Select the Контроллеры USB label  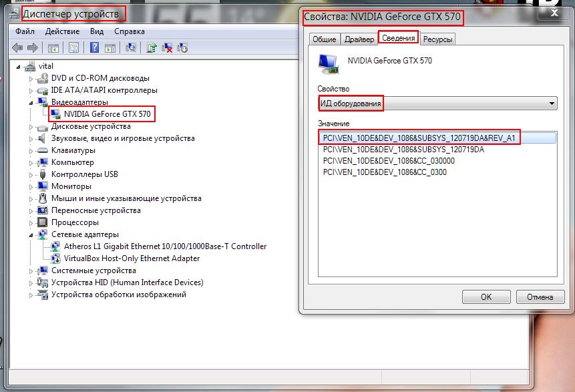(x=85, y=174)
